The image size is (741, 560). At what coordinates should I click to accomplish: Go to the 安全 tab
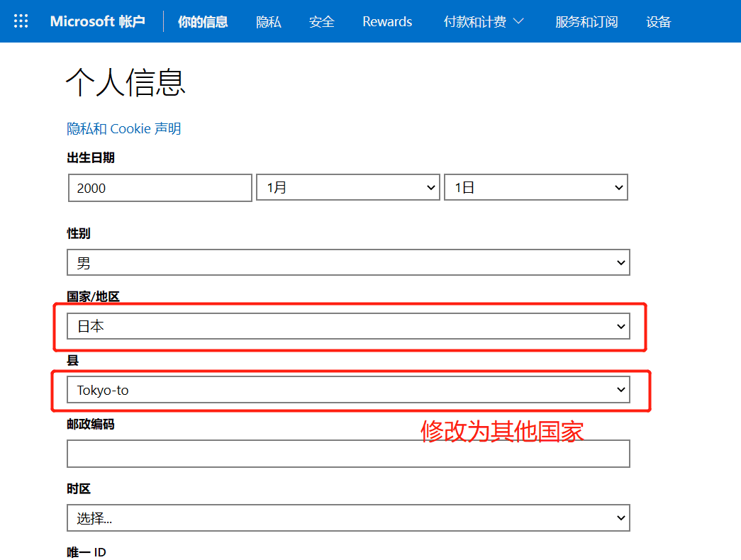[x=322, y=21]
